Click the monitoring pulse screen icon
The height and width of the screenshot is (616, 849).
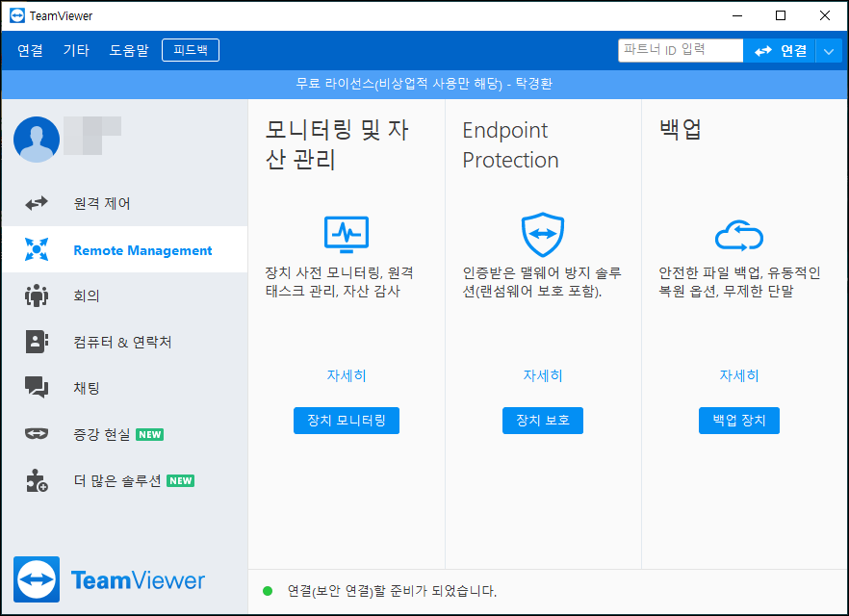coord(347,235)
